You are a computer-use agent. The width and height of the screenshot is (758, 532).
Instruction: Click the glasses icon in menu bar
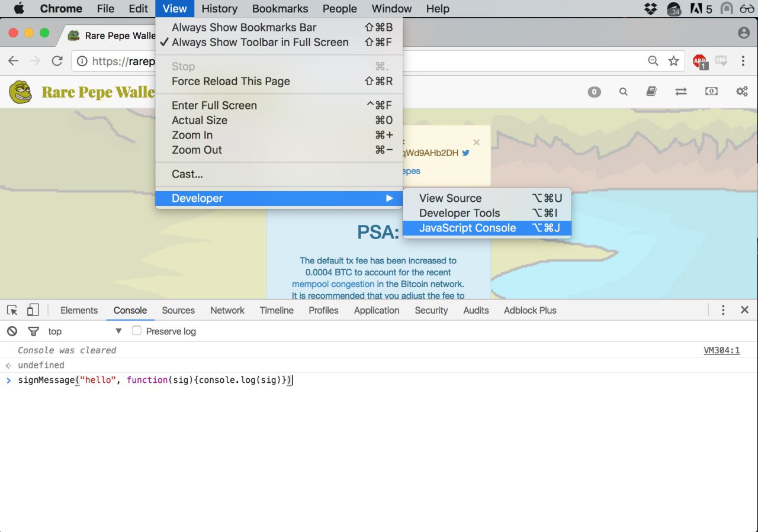(x=746, y=9)
